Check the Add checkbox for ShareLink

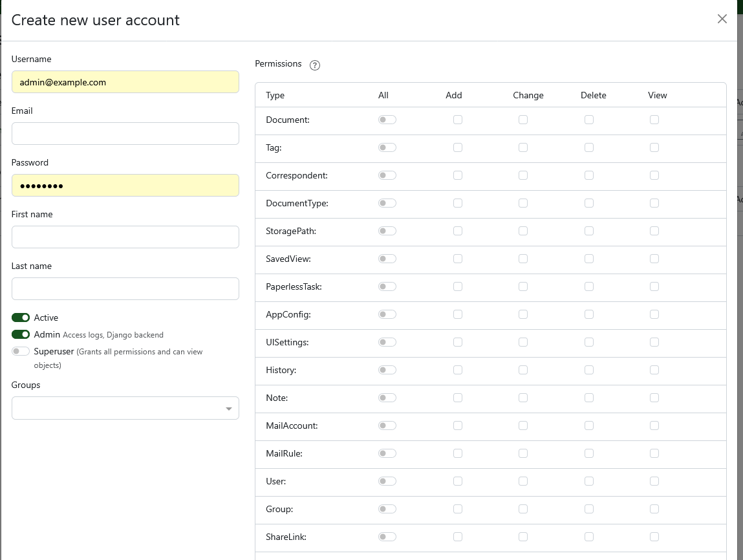pos(458,537)
